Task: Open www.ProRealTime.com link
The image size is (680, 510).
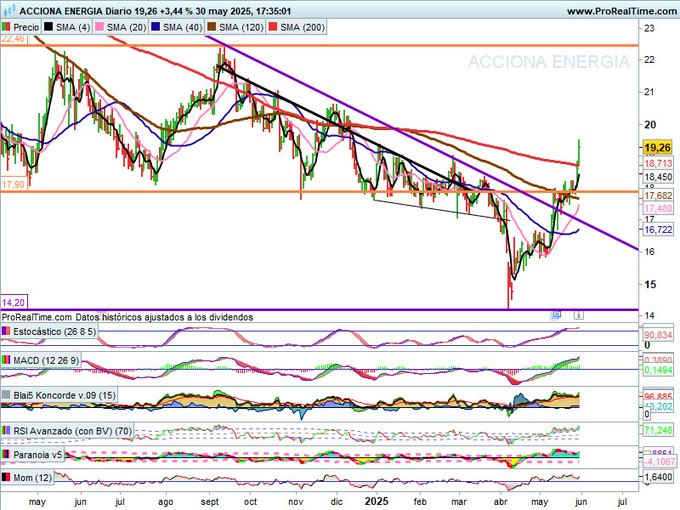Action: [x=622, y=11]
